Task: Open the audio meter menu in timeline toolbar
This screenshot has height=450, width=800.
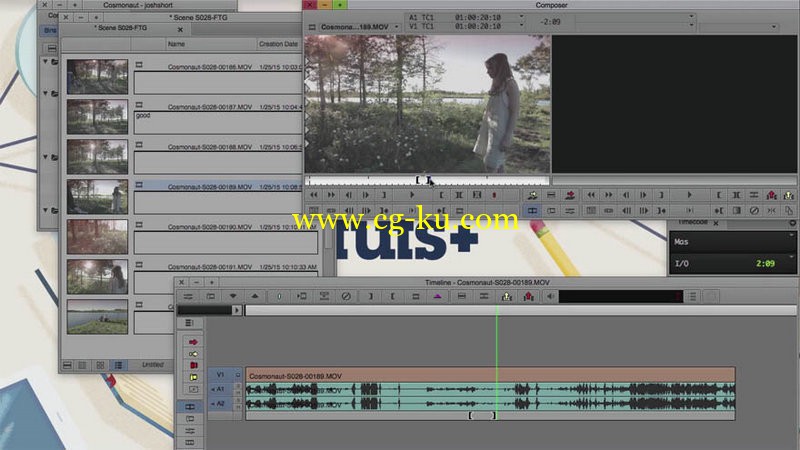Action: coord(692,296)
